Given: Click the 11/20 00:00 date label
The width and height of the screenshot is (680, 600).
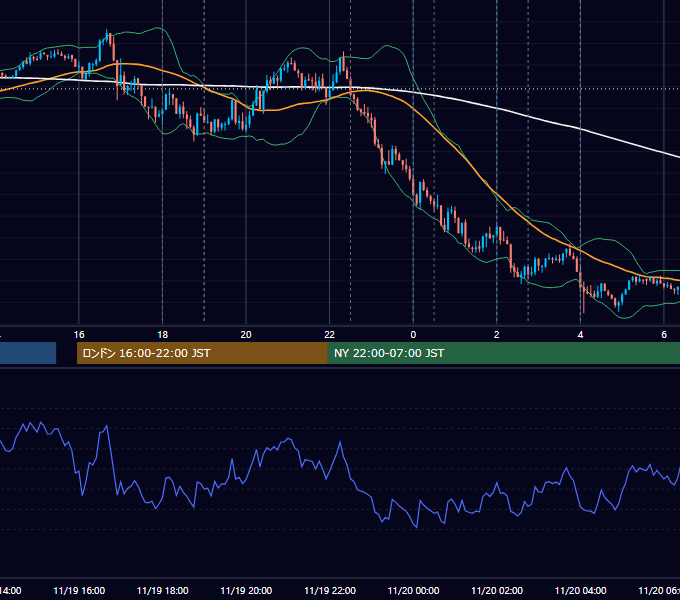Looking at the screenshot, I should point(413,591).
